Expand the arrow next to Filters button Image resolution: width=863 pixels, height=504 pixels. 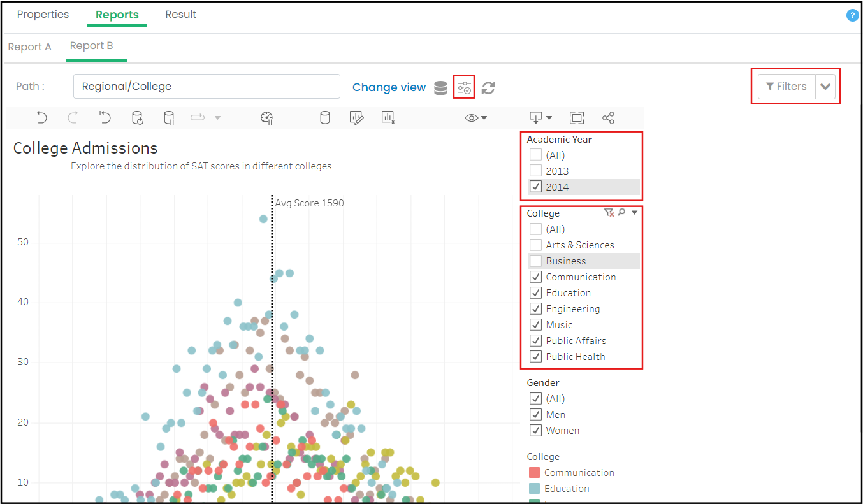click(825, 87)
